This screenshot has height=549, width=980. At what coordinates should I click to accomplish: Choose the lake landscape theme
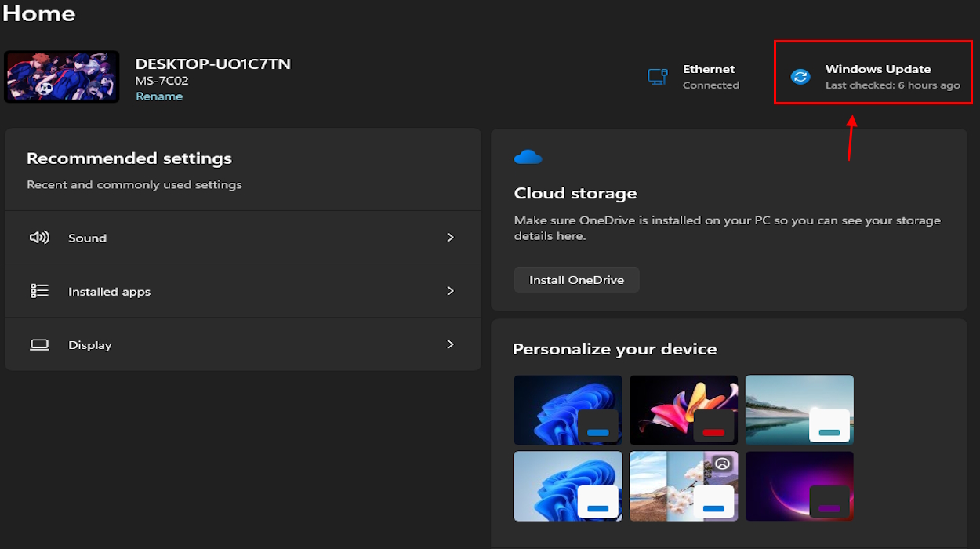(799, 409)
